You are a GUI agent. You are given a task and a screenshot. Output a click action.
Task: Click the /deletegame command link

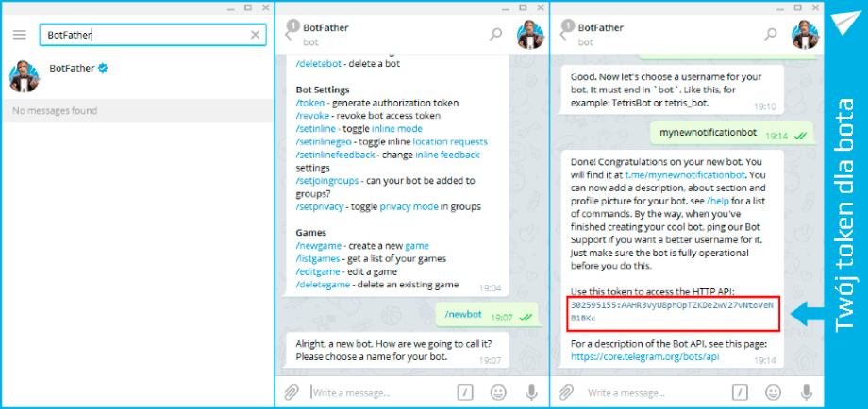click(x=323, y=285)
